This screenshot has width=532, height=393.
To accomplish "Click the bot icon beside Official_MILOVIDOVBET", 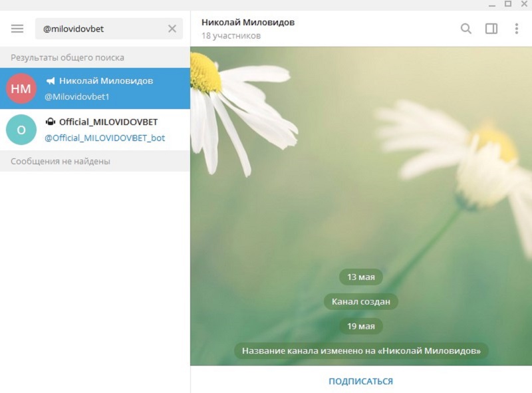I will [x=50, y=122].
